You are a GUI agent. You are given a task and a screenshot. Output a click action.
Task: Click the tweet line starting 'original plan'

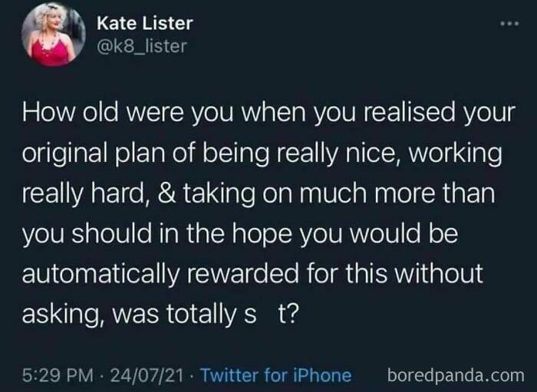[262, 153]
